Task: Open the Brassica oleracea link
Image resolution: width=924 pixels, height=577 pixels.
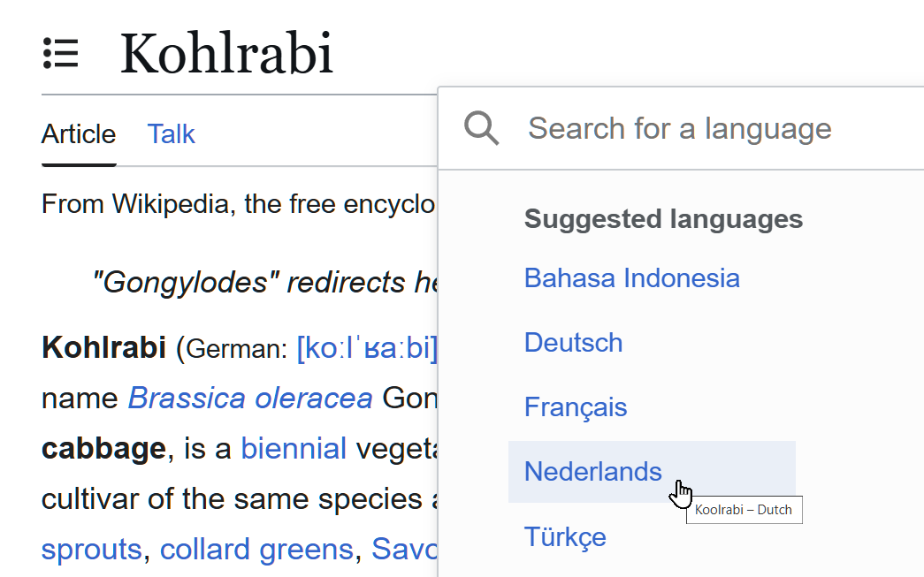Action: point(250,399)
